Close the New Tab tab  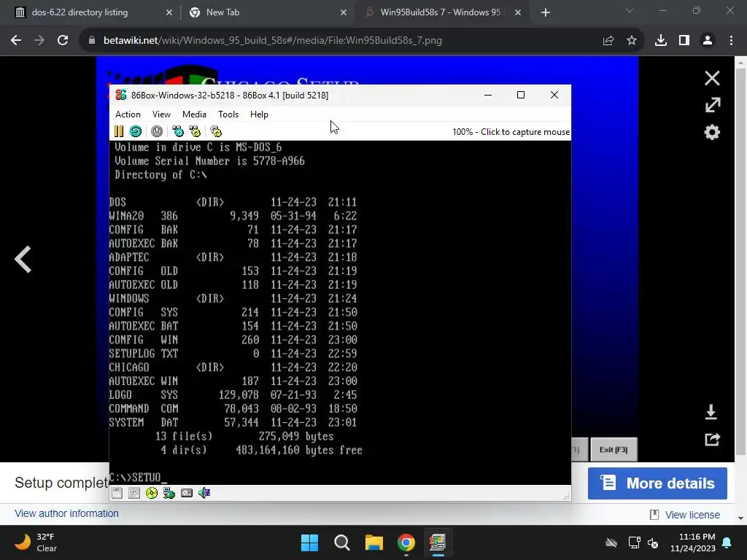[x=344, y=12]
